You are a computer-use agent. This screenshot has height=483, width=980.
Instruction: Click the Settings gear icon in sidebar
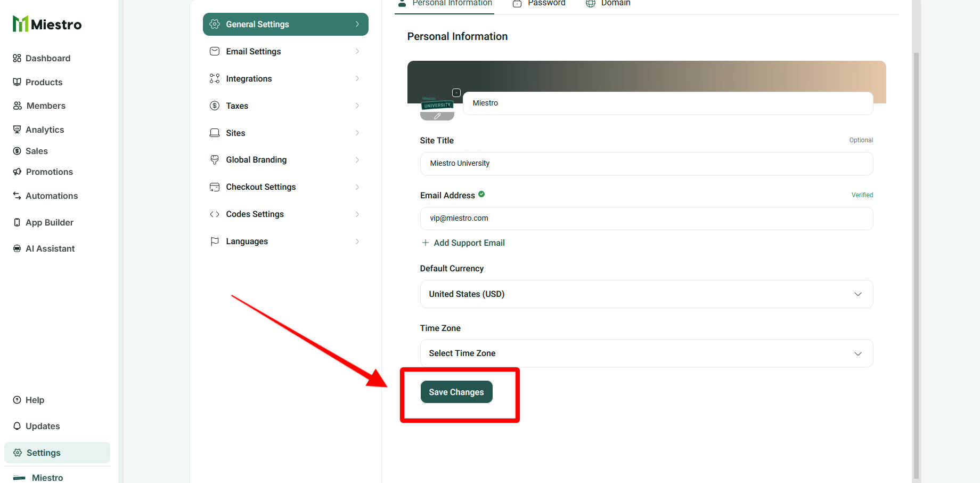point(18,453)
